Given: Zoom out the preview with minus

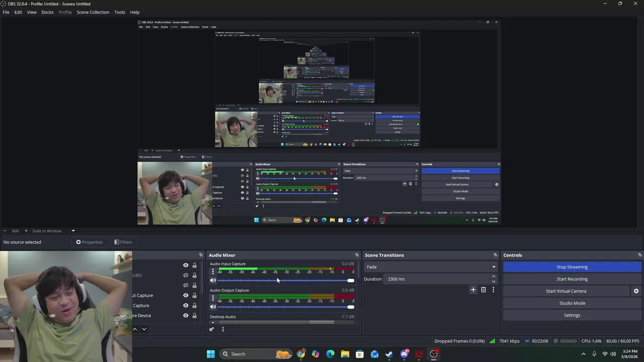Looking at the screenshot, I should coord(5,231).
